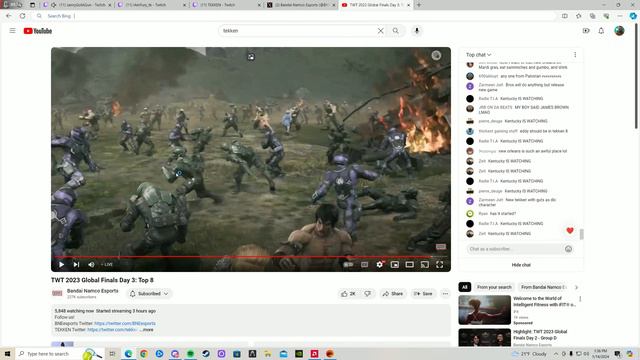Viewport: 640px width, 360px height.
Task: Switch to miniplayer mode
Action: tap(395, 264)
